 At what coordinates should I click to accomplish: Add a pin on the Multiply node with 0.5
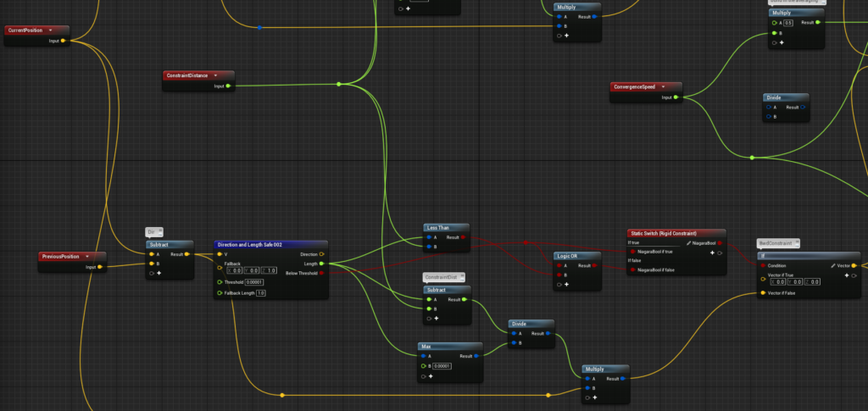point(782,42)
